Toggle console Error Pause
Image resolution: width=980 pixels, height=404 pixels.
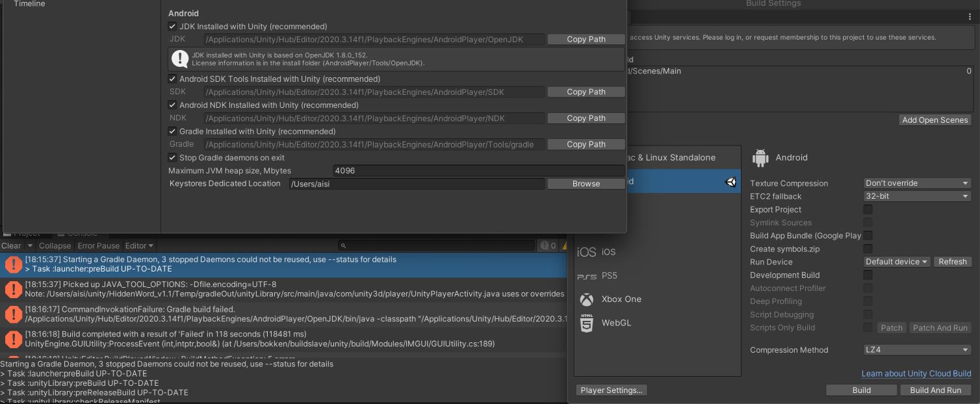[99, 246]
